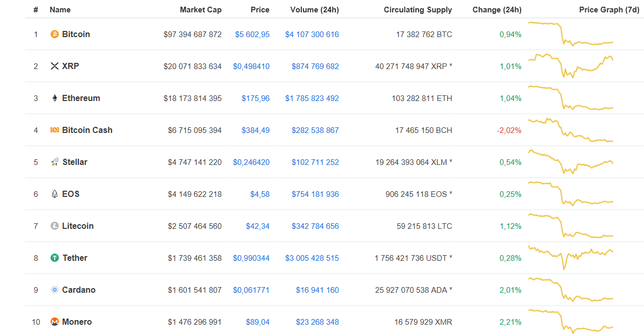Open Bitcoin price link $5 602,95
Viewport: 644px width, 334px height.
pyautogui.click(x=252, y=35)
